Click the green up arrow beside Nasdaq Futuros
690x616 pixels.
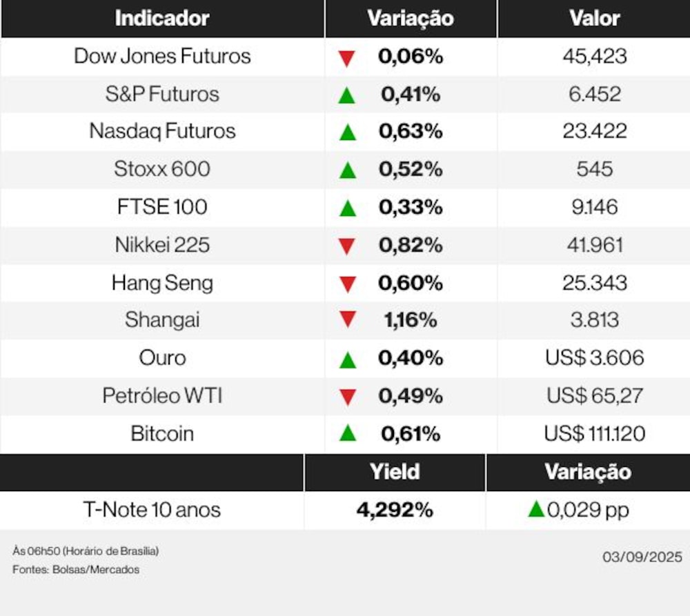coord(348,132)
